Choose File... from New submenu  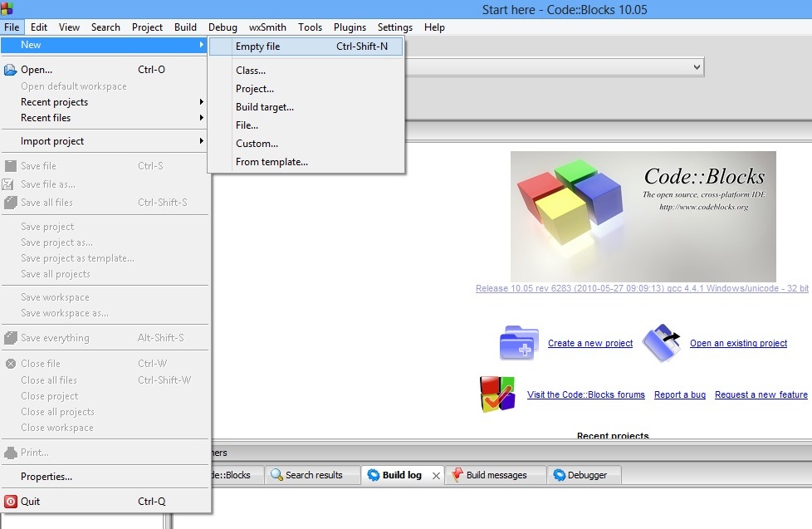[306, 125]
